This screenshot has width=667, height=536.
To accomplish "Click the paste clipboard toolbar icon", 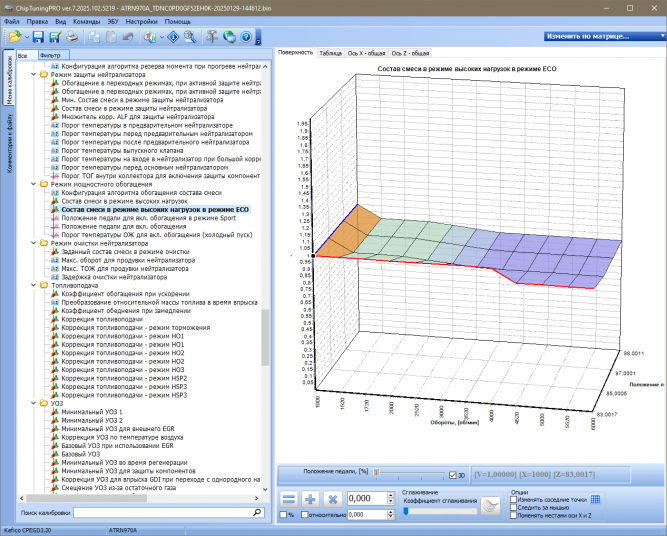I will pos(111,37).
